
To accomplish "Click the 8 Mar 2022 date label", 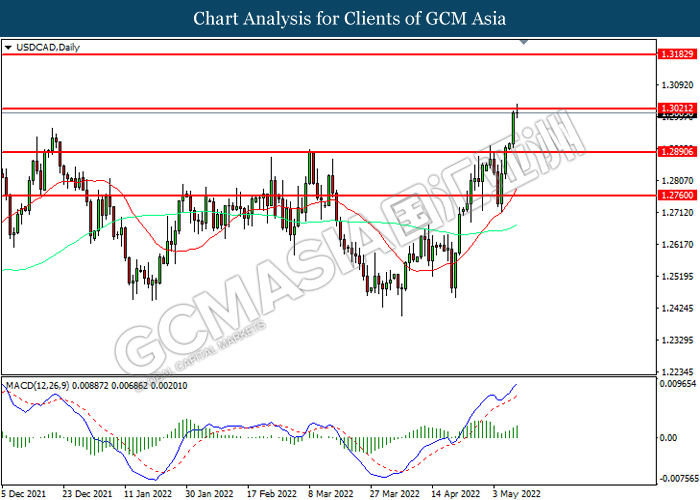I will pos(330,494).
